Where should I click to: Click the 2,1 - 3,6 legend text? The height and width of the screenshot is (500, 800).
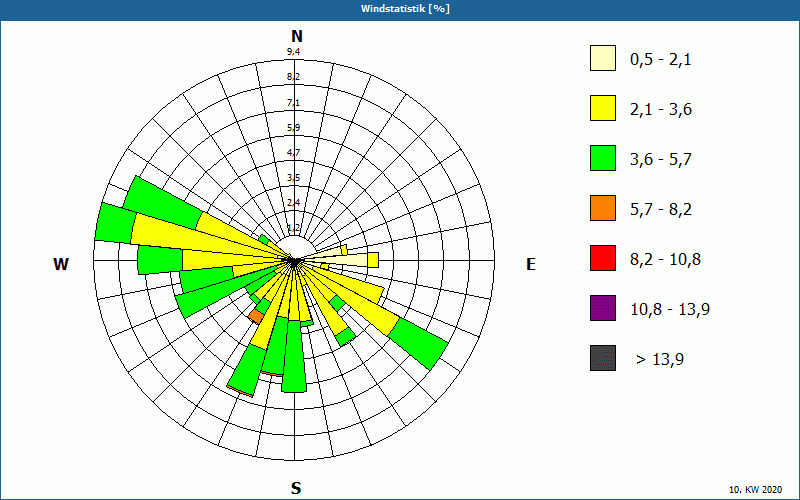pos(661,110)
